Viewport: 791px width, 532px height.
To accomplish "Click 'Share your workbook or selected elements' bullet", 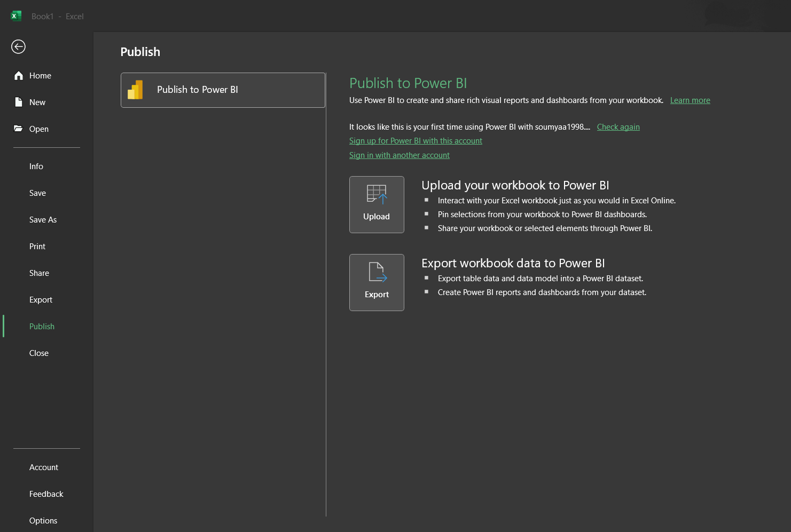I will [x=545, y=228].
